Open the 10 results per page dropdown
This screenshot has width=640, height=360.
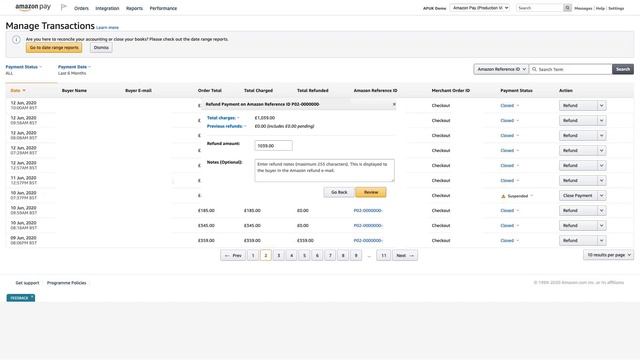pyautogui.click(x=608, y=255)
